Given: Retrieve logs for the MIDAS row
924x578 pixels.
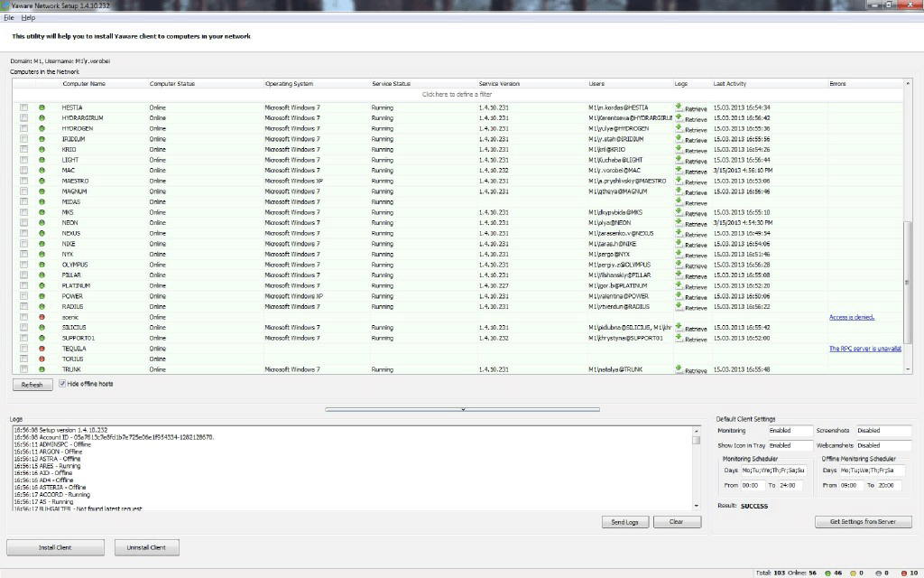Looking at the screenshot, I should pos(690,202).
